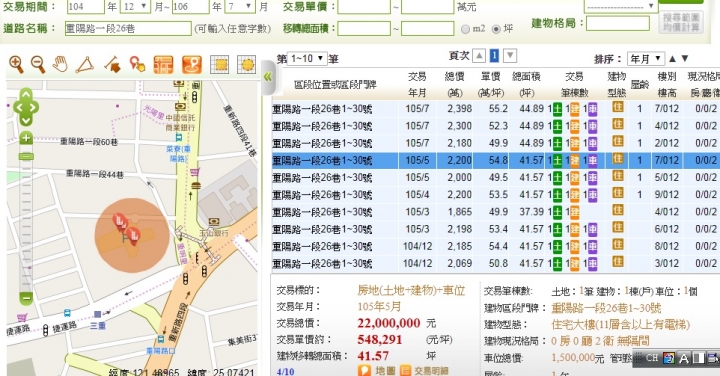Click the 建物格局 input field
The height and width of the screenshot is (376, 720).
point(618,23)
